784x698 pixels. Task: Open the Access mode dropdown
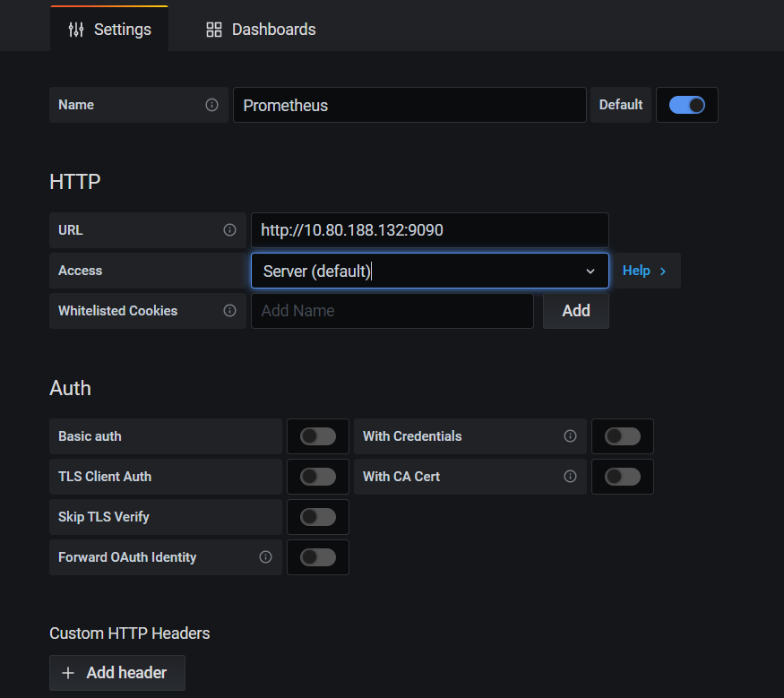click(x=429, y=271)
